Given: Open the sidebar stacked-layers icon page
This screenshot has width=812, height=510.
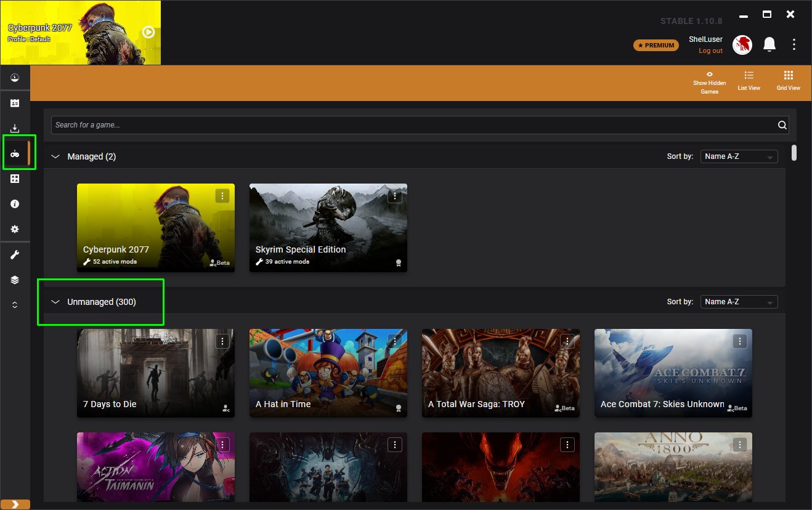Looking at the screenshot, I should (x=15, y=280).
